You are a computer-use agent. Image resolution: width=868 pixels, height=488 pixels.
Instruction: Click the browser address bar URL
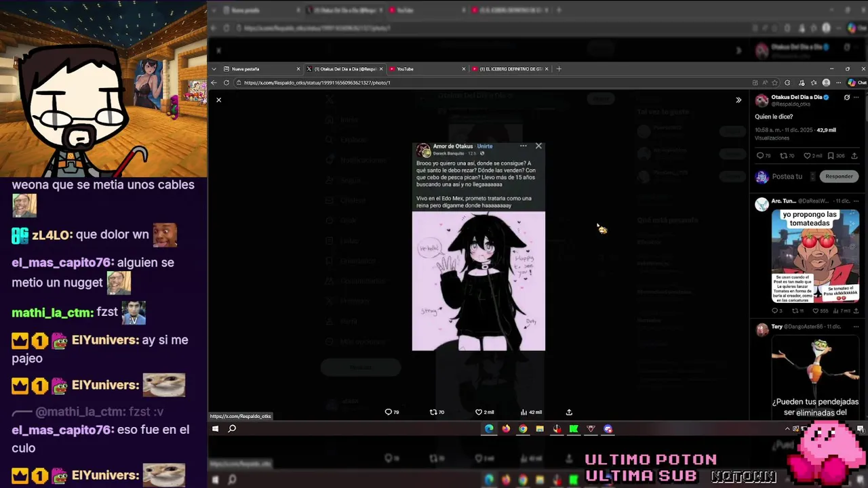click(x=317, y=83)
